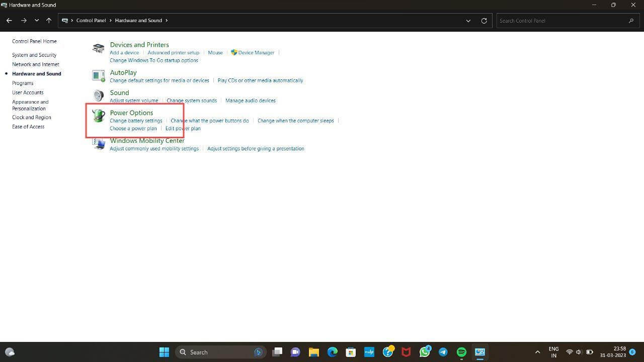Open the Mouse settings link
Image resolution: width=644 pixels, height=362 pixels.
(x=215, y=52)
